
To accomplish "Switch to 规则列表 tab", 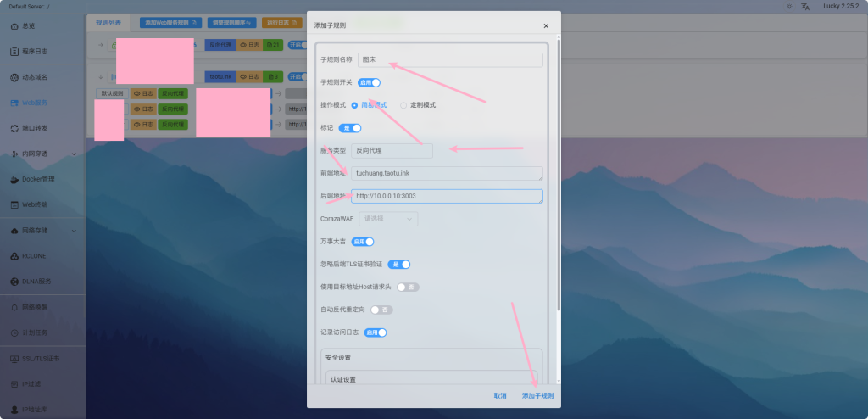I will point(108,23).
